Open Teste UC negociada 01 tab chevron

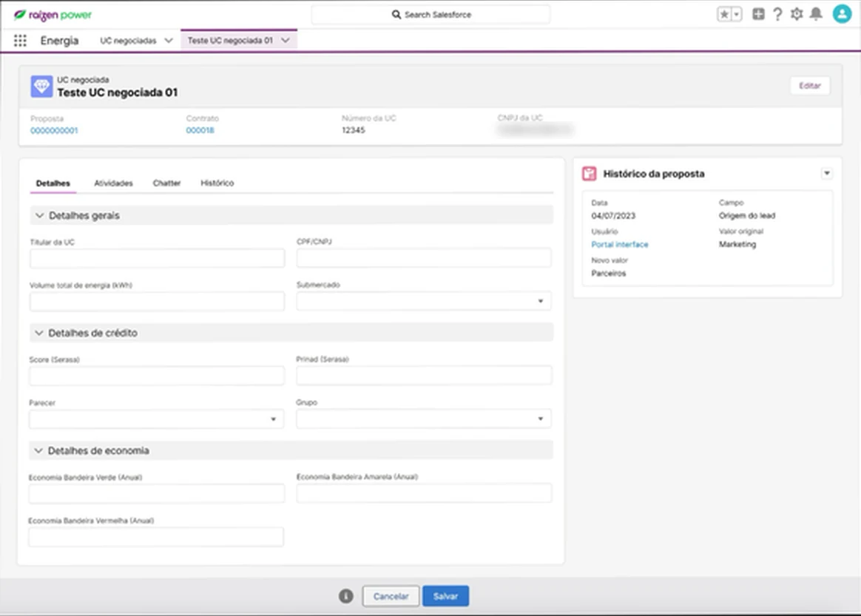286,40
